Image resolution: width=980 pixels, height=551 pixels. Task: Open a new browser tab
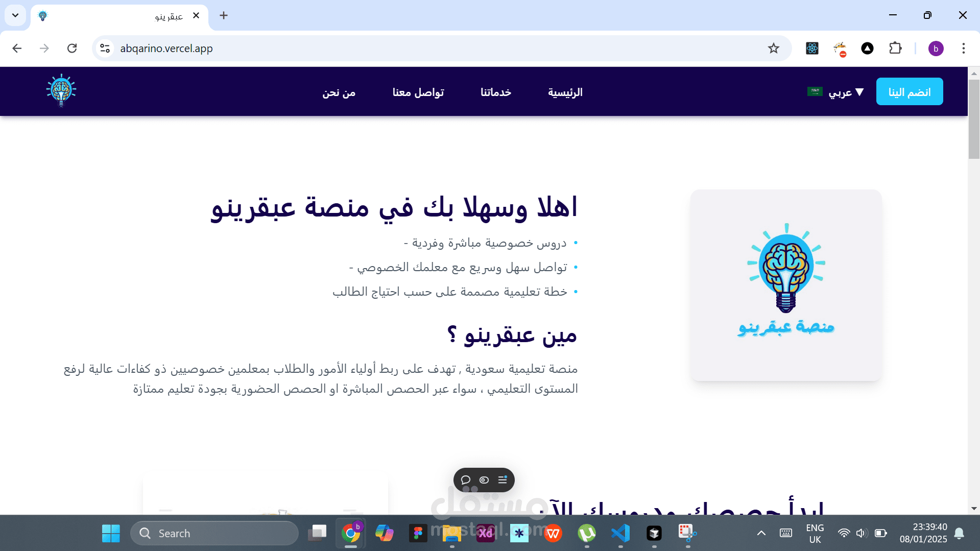pos(224,15)
